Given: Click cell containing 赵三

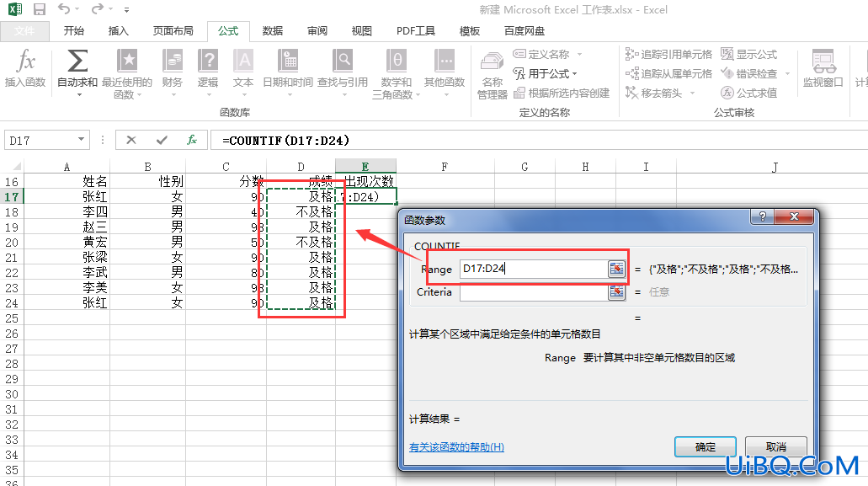Looking at the screenshot, I should pos(67,227).
